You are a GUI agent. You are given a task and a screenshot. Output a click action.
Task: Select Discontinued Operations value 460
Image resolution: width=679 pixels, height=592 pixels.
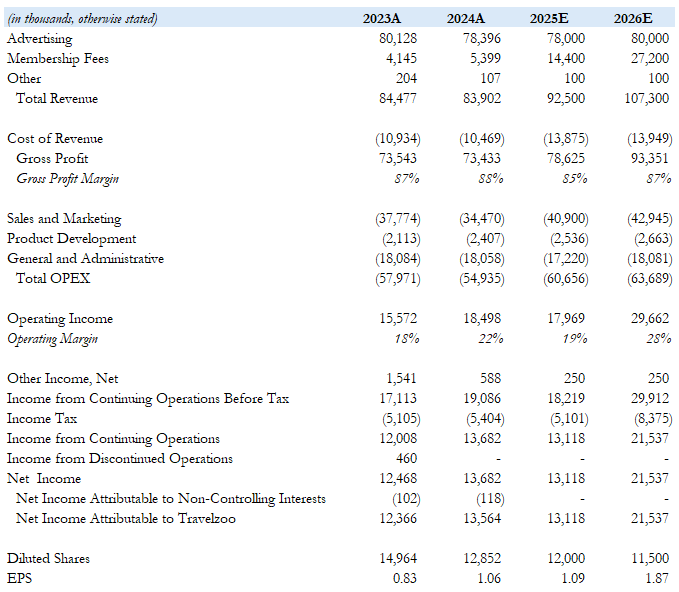[406, 459]
